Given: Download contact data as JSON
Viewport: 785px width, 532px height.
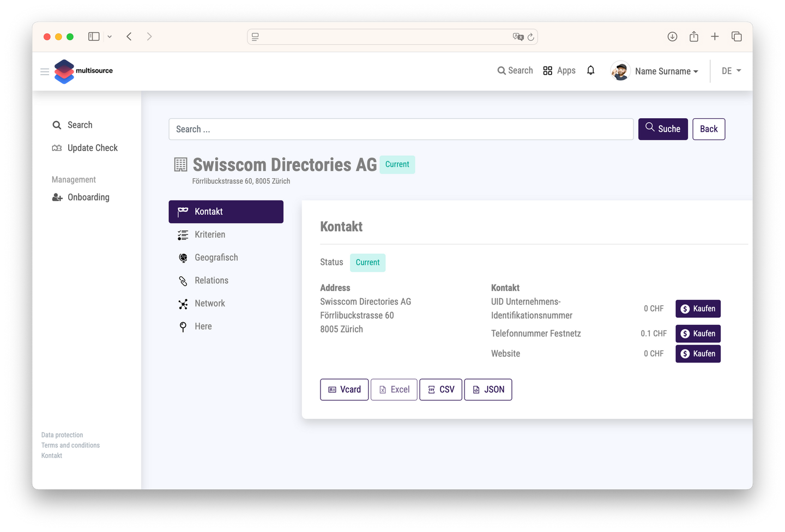Looking at the screenshot, I should click(x=488, y=389).
